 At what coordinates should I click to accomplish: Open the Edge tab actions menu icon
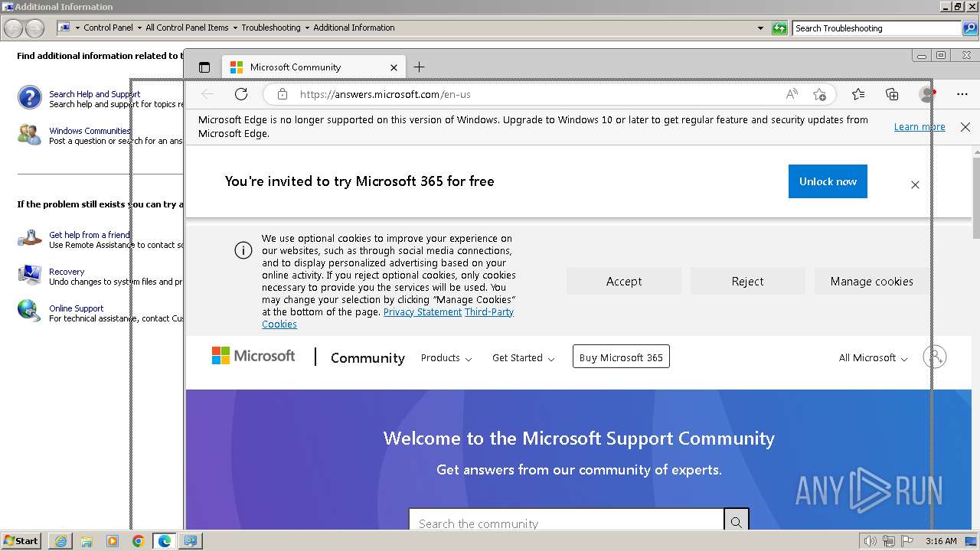click(204, 67)
